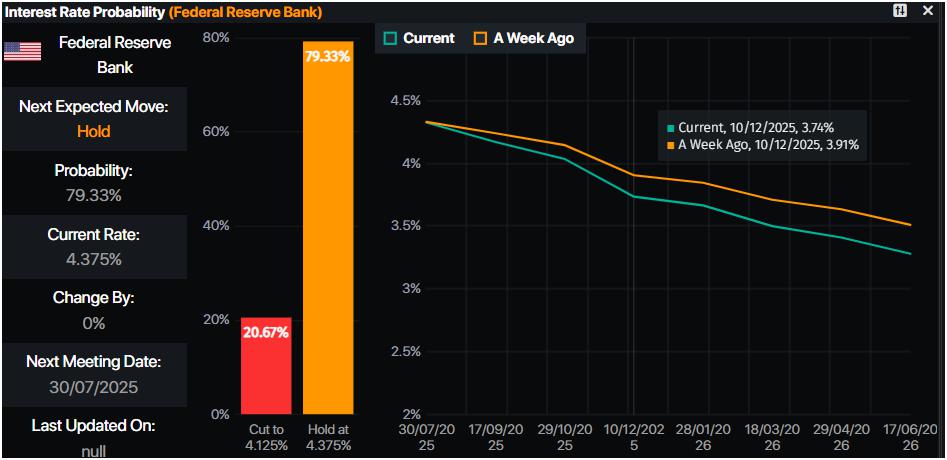947x460 pixels.
Task: Click the Probability value 79.33% in sidebar
Action: coord(94,196)
